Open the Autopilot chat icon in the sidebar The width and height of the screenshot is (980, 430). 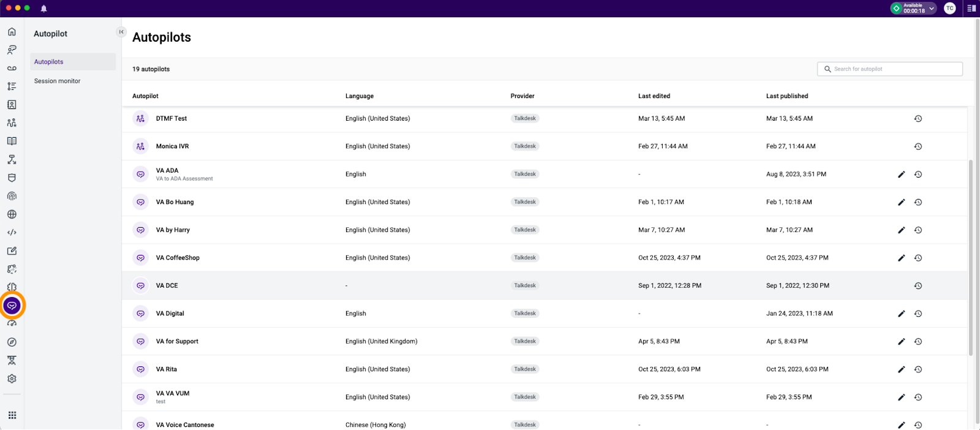[x=12, y=306]
